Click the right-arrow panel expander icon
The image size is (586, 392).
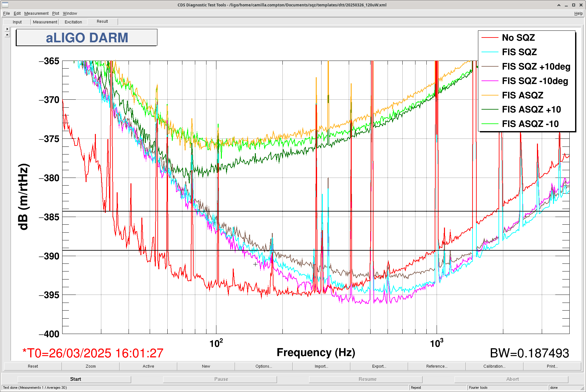[x=7, y=29]
